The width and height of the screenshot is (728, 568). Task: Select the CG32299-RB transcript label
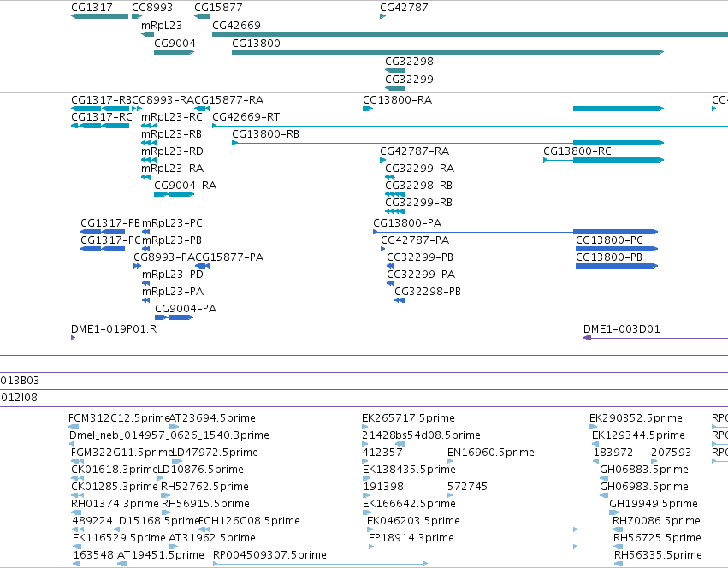click(419, 203)
